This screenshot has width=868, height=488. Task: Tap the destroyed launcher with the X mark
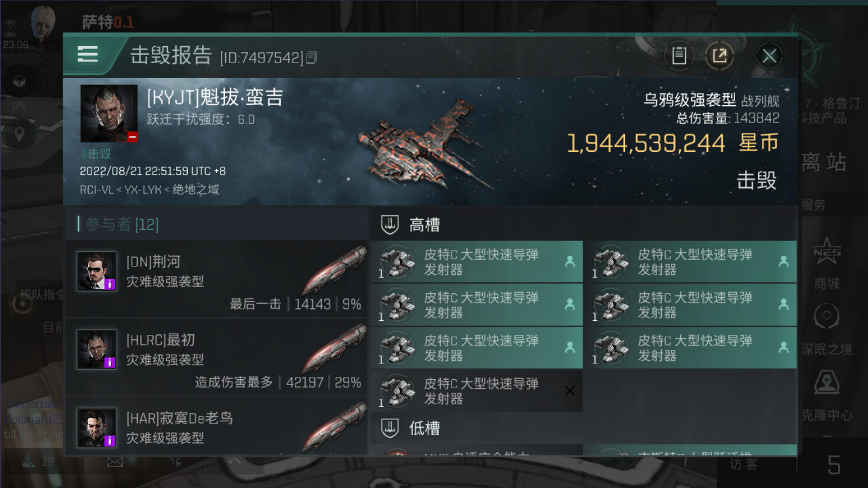pos(477,391)
